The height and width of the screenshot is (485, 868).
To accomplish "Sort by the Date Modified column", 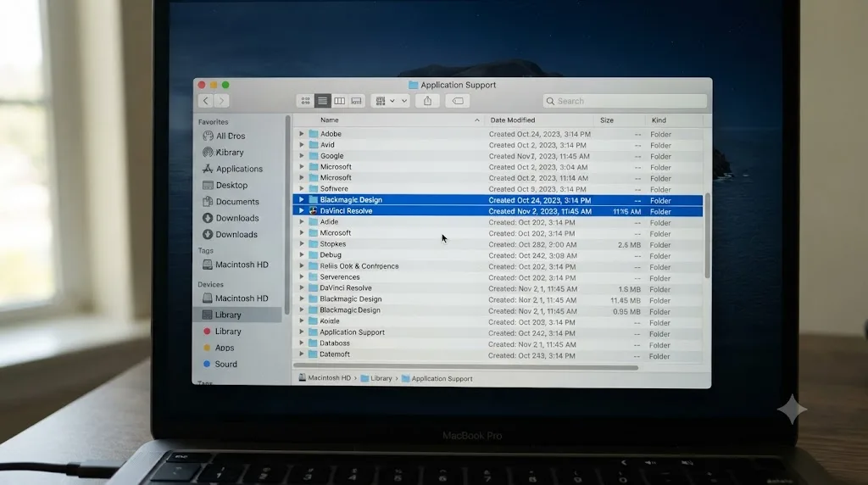I will tap(513, 120).
